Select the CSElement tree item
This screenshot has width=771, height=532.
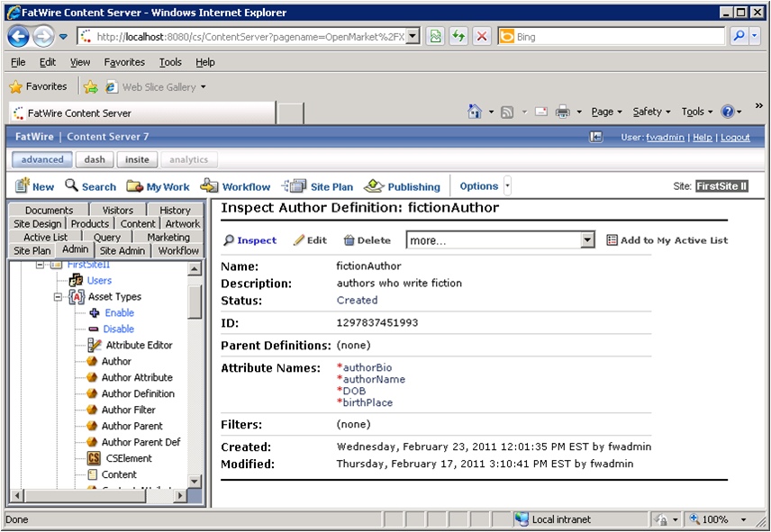click(x=129, y=458)
